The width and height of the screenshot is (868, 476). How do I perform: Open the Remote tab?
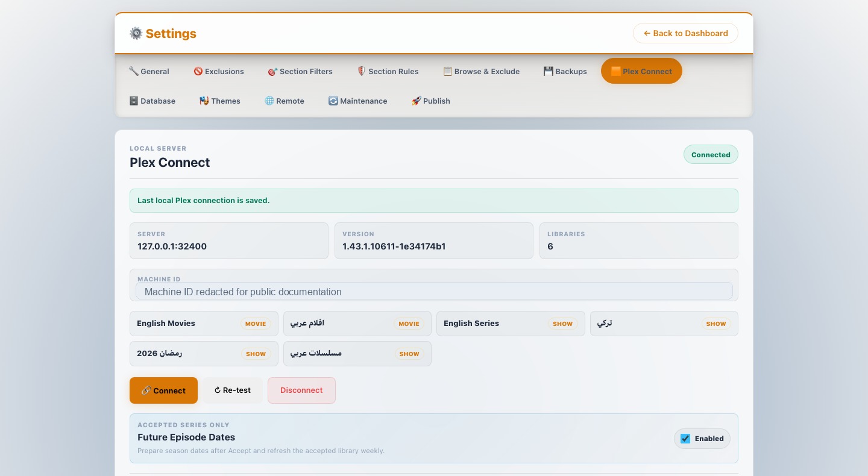(285, 101)
